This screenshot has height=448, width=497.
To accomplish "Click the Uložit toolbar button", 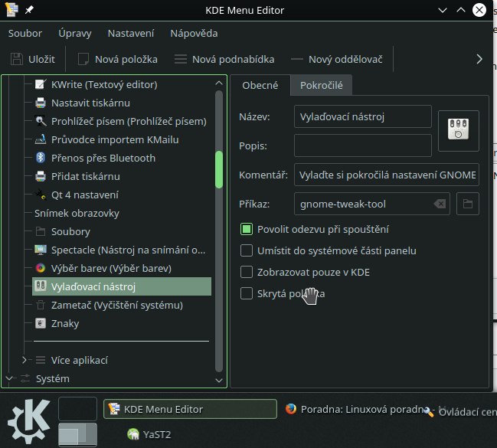I will (33, 59).
